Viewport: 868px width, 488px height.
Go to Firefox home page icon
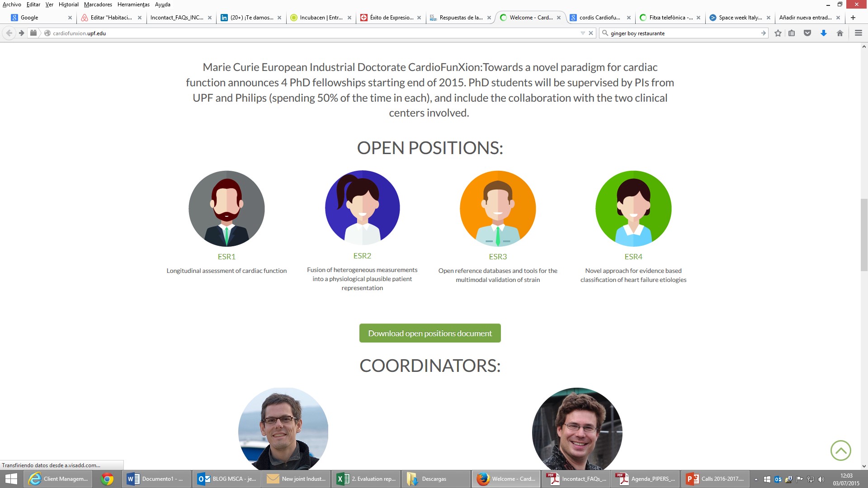click(840, 33)
